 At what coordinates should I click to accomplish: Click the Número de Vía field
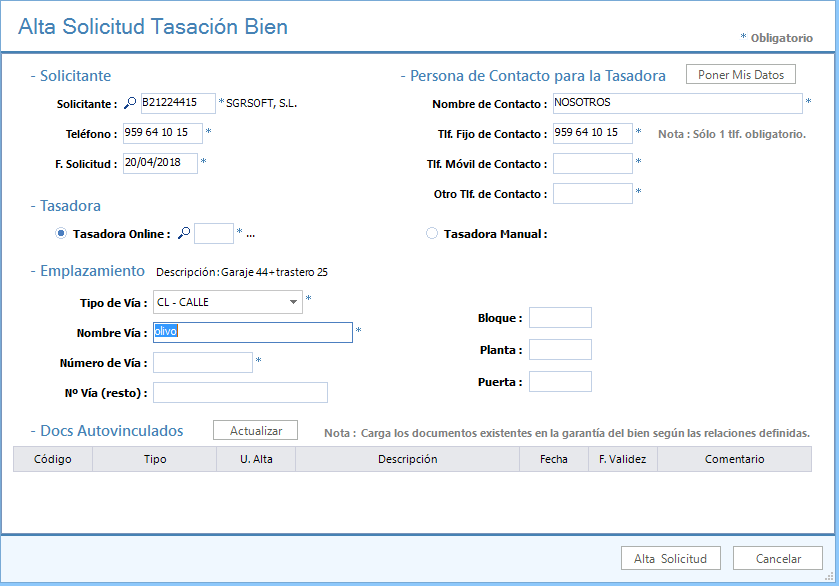(203, 362)
